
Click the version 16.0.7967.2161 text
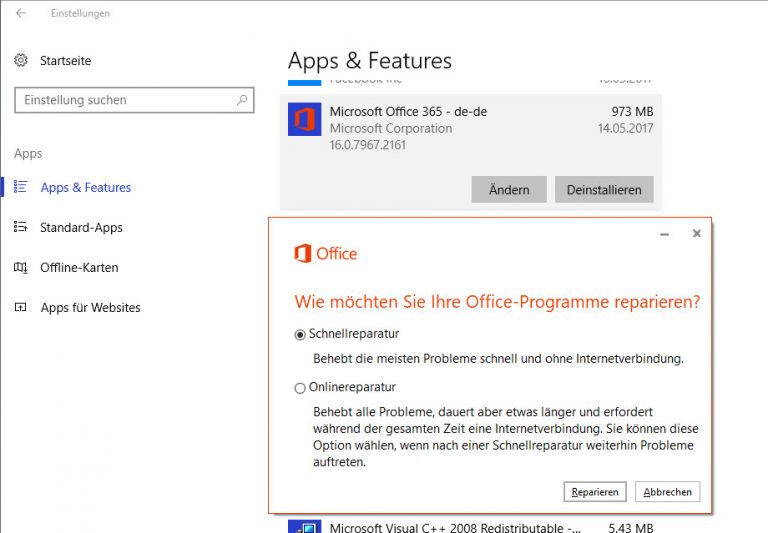368,145
